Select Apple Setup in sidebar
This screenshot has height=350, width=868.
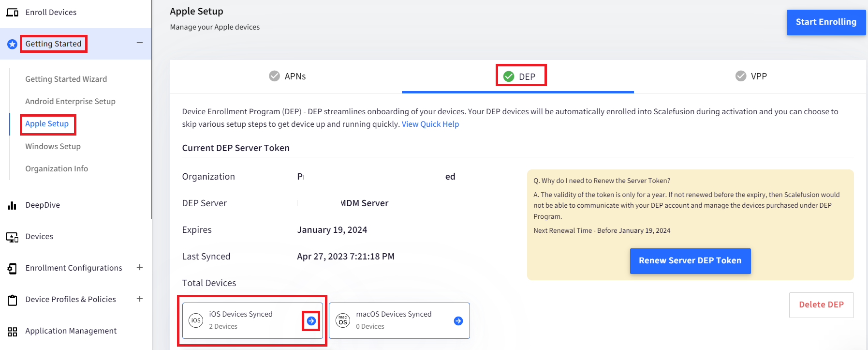click(47, 124)
